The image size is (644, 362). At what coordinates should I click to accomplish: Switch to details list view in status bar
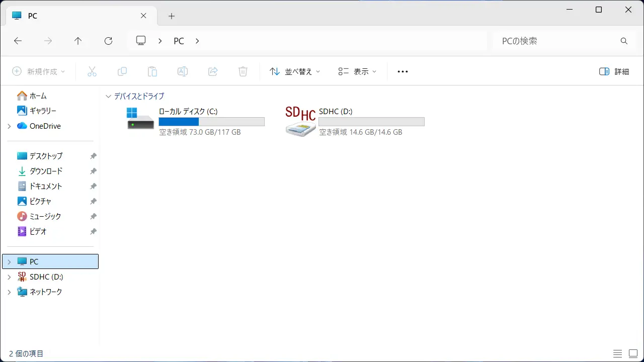tap(617, 353)
